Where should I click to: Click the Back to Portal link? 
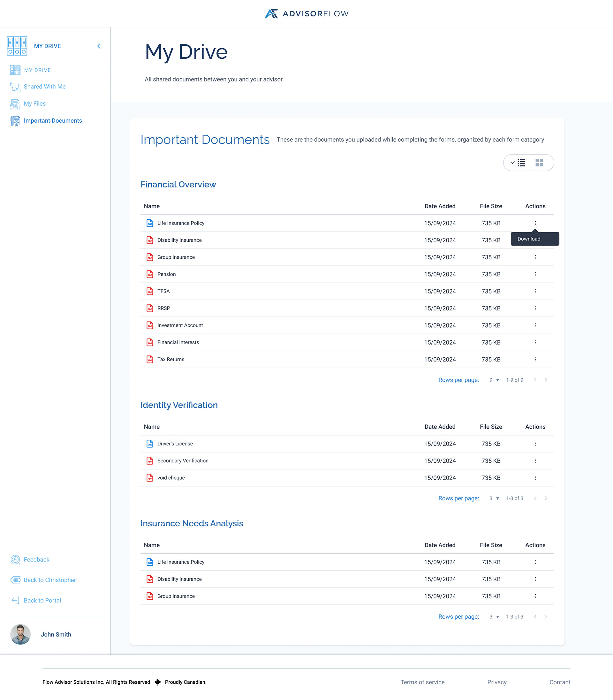coord(42,600)
